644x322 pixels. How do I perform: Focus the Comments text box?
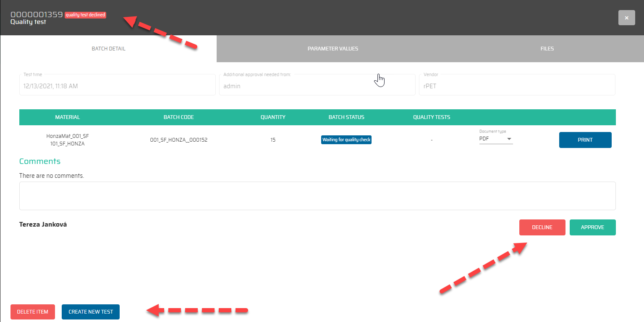[x=317, y=196]
